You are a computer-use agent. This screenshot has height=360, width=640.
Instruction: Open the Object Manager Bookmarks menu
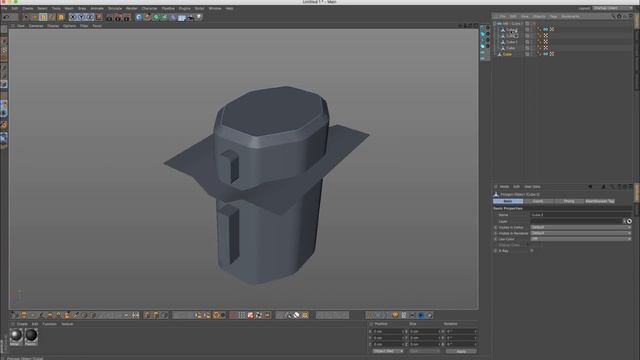pyautogui.click(x=570, y=16)
